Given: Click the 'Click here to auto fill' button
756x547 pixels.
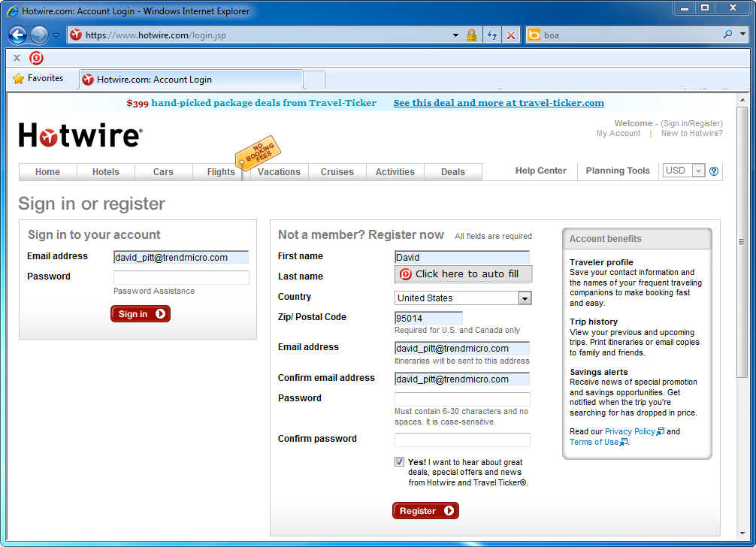Looking at the screenshot, I should (464, 273).
